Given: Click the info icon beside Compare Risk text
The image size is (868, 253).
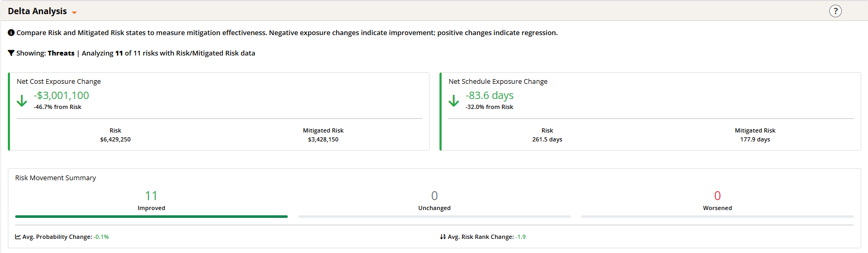Looking at the screenshot, I should point(11,32).
